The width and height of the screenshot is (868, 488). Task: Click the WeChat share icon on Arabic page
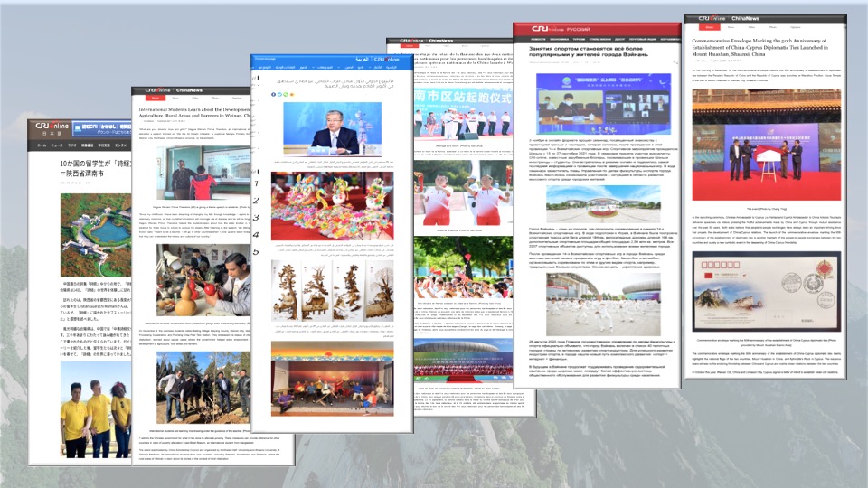(x=286, y=95)
